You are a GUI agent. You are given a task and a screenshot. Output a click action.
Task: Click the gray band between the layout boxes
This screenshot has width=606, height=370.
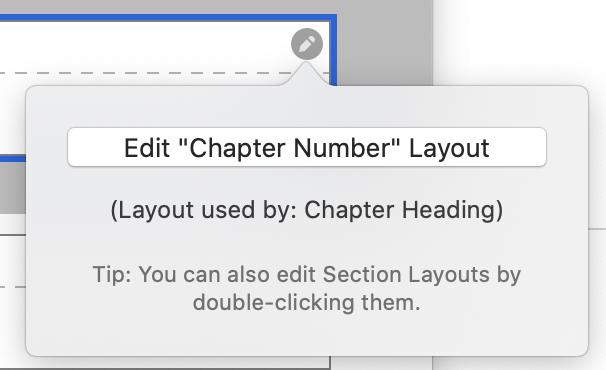pos(12,188)
